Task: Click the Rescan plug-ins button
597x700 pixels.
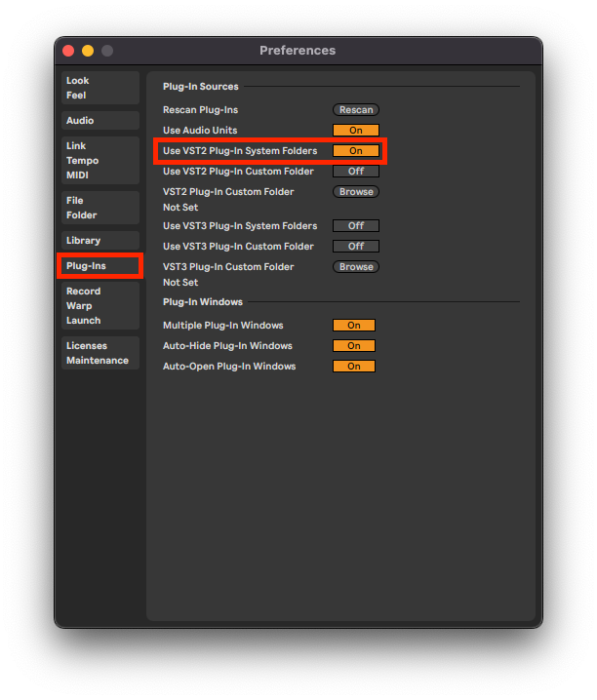Action: point(356,110)
